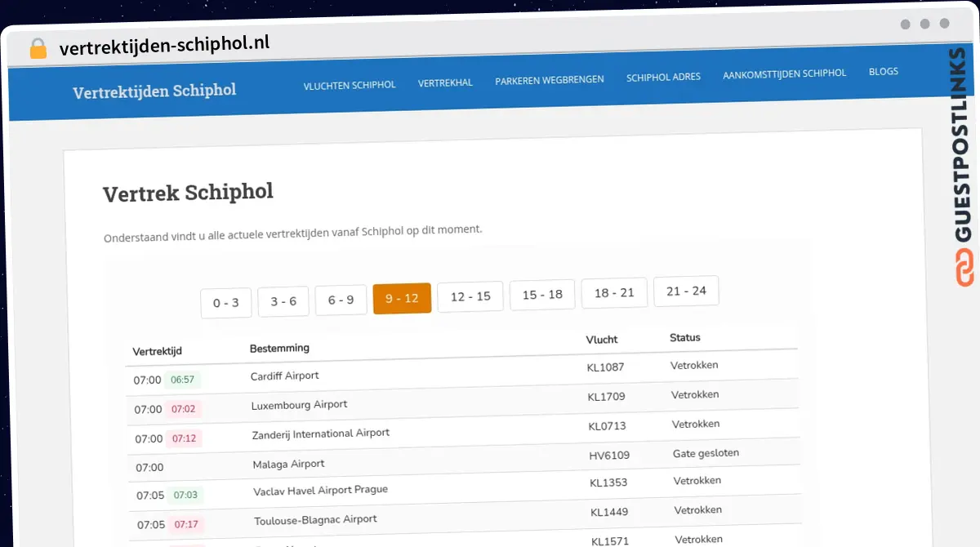Click flight number KL1087

point(605,368)
